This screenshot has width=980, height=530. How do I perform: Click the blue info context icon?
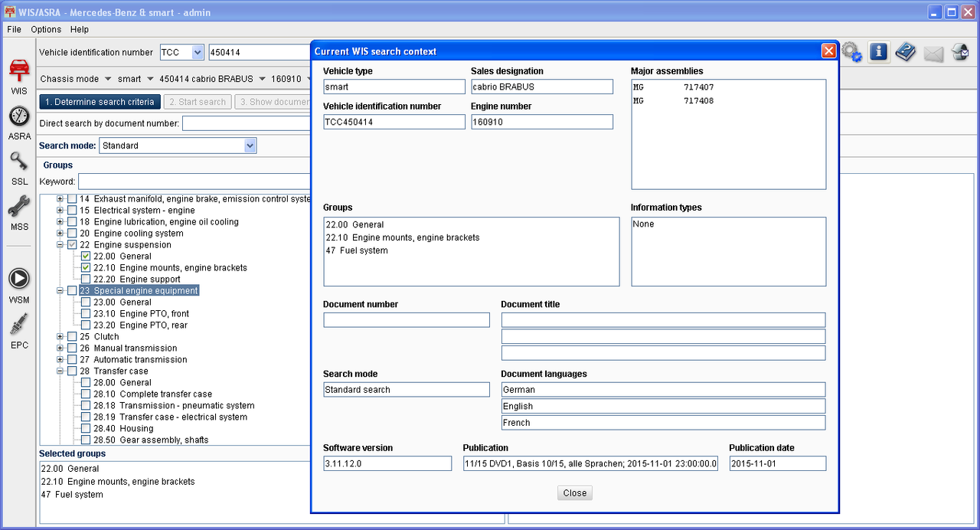(x=878, y=52)
